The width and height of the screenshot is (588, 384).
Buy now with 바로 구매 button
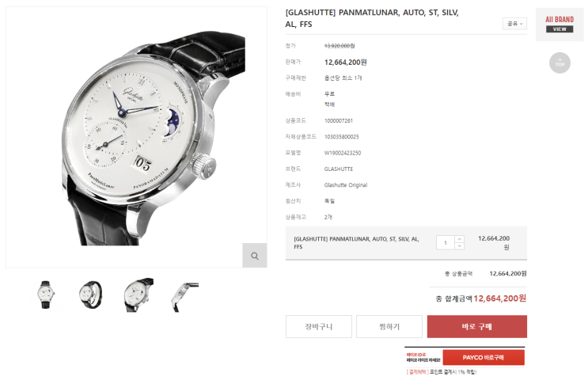[477, 327]
